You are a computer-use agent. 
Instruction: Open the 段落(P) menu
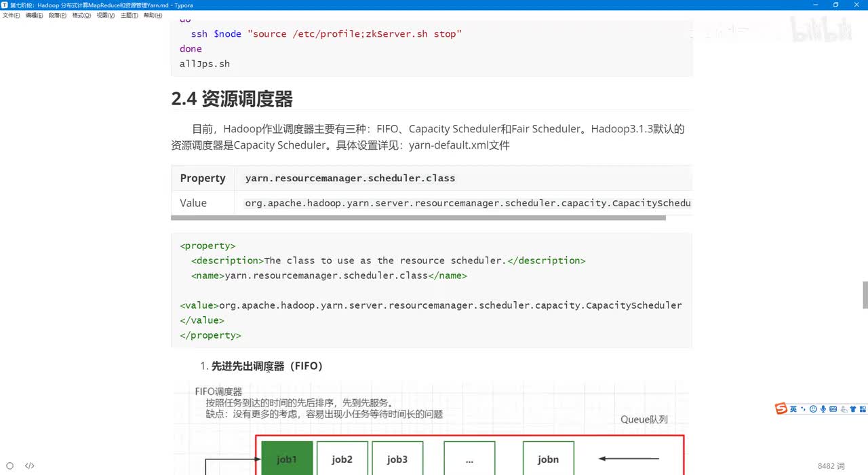click(58, 15)
